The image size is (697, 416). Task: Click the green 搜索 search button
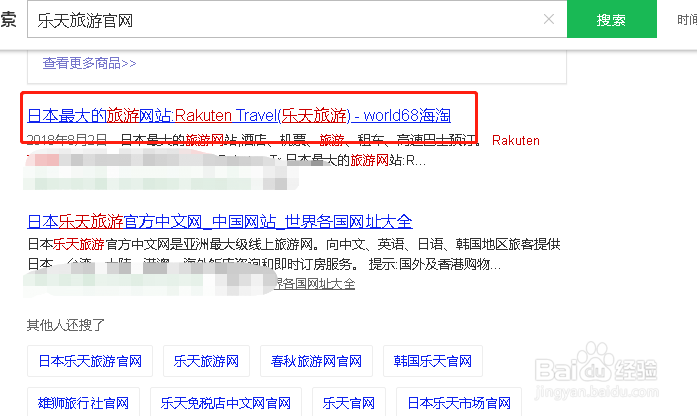pyautogui.click(x=612, y=19)
